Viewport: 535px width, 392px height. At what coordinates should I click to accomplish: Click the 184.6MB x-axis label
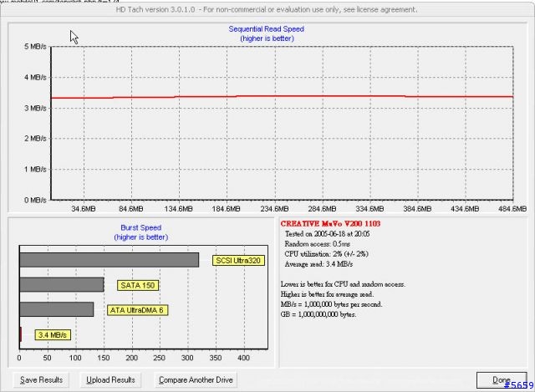coord(226,208)
